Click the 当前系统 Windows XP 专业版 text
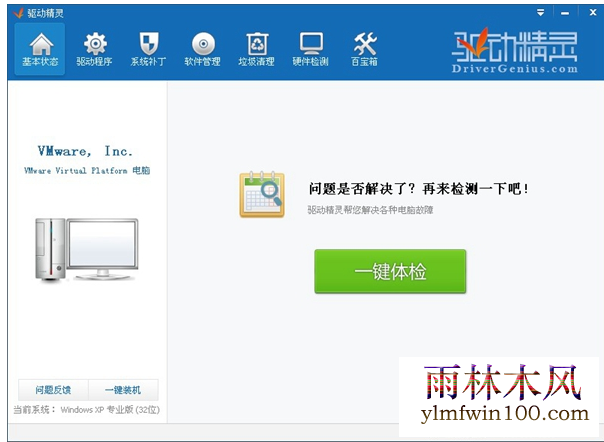This screenshot has width=604, height=442. (87, 410)
